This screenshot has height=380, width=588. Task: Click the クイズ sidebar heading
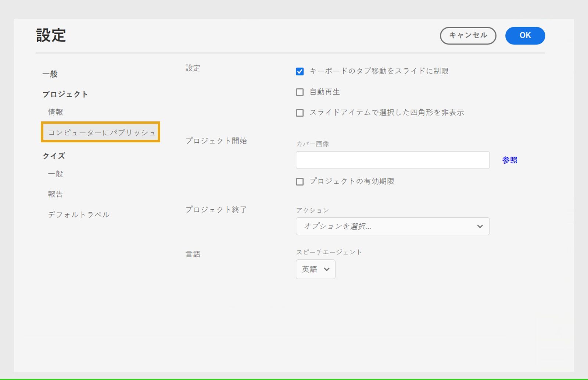click(x=54, y=156)
